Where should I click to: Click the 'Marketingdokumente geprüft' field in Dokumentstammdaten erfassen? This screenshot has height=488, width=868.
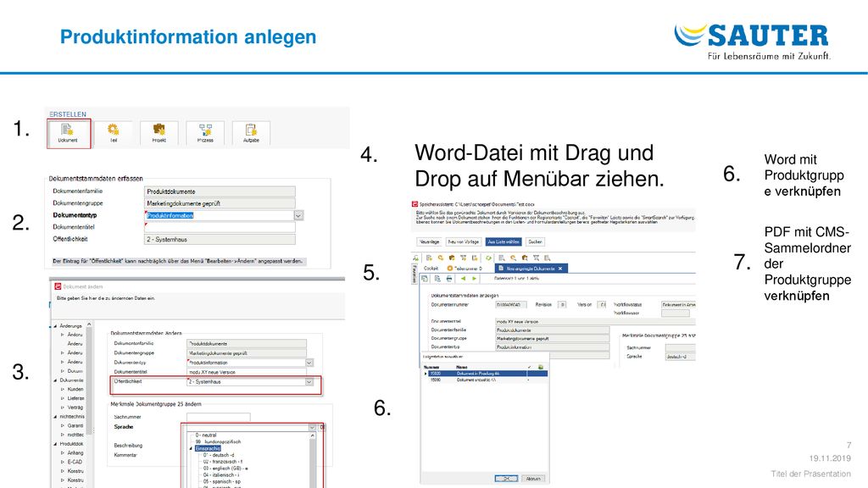coord(220,203)
